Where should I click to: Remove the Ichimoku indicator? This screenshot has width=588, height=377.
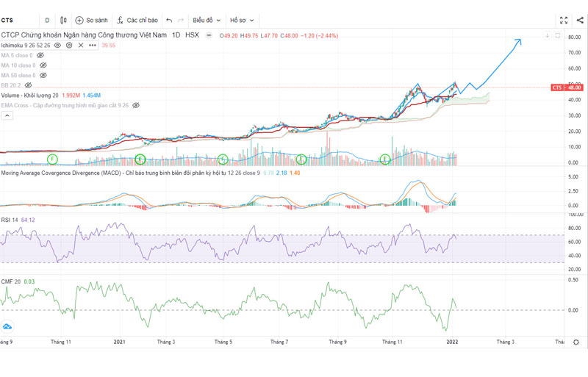[x=81, y=46]
